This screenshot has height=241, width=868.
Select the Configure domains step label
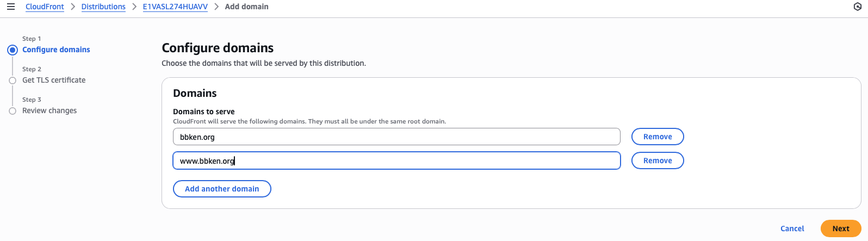click(x=56, y=50)
